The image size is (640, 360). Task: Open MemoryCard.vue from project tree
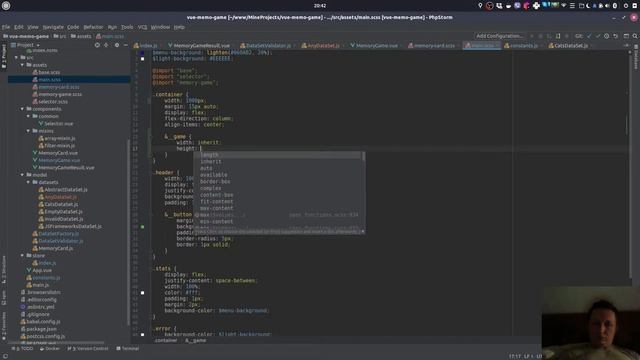coord(55,153)
